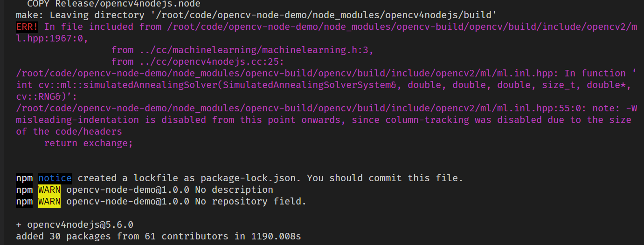Click the WARN badge before 'No repository field'
The height and width of the screenshot is (245, 644).
pyautogui.click(x=49, y=201)
